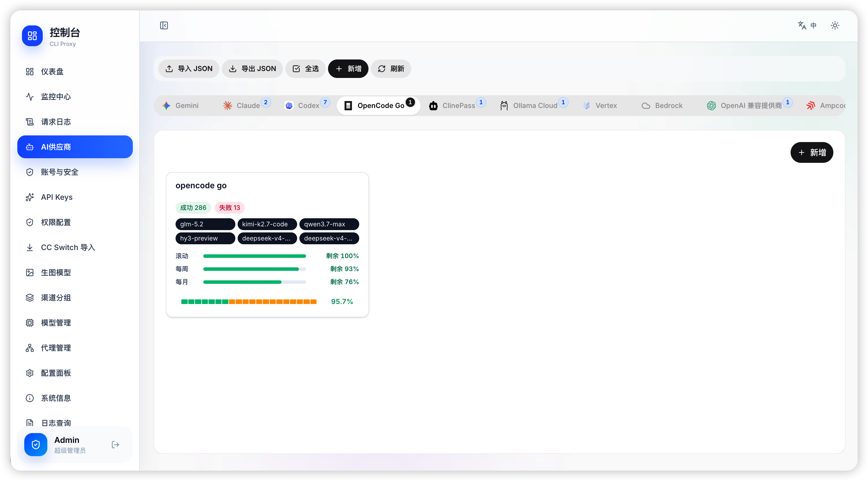
Task: Click the 日志查询 document icon
Action: (x=30, y=423)
